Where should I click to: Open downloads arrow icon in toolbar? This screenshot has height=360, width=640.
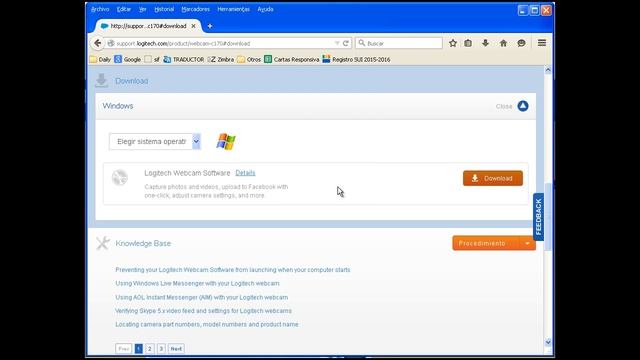(485, 43)
